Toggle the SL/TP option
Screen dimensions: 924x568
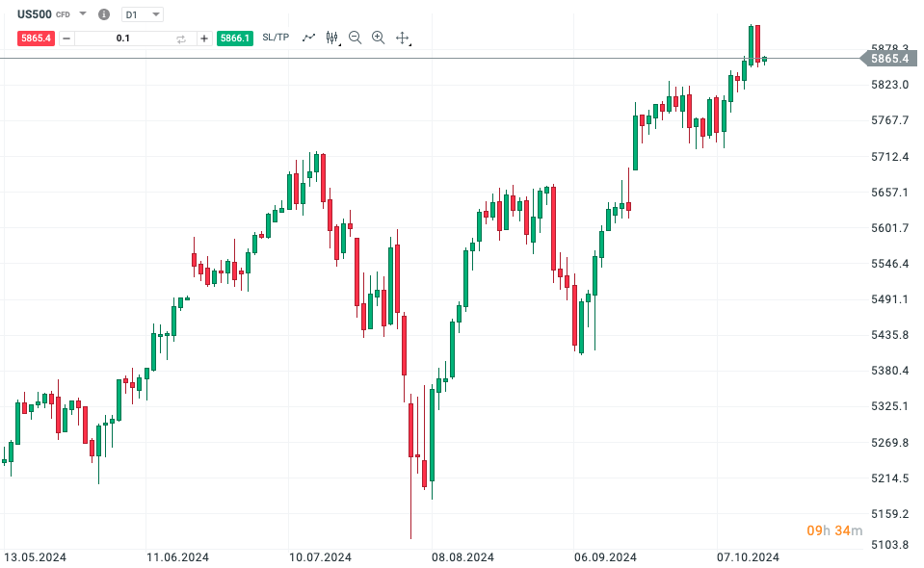(x=276, y=38)
